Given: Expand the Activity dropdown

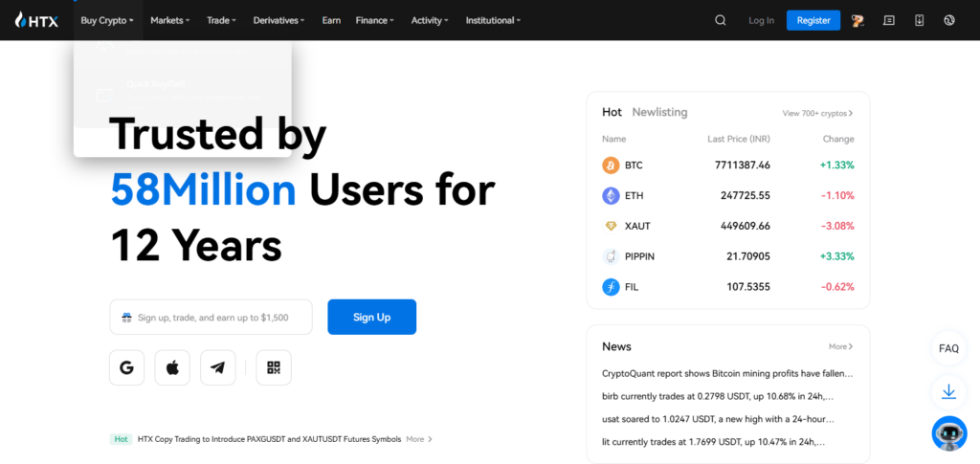Looking at the screenshot, I should (430, 20).
